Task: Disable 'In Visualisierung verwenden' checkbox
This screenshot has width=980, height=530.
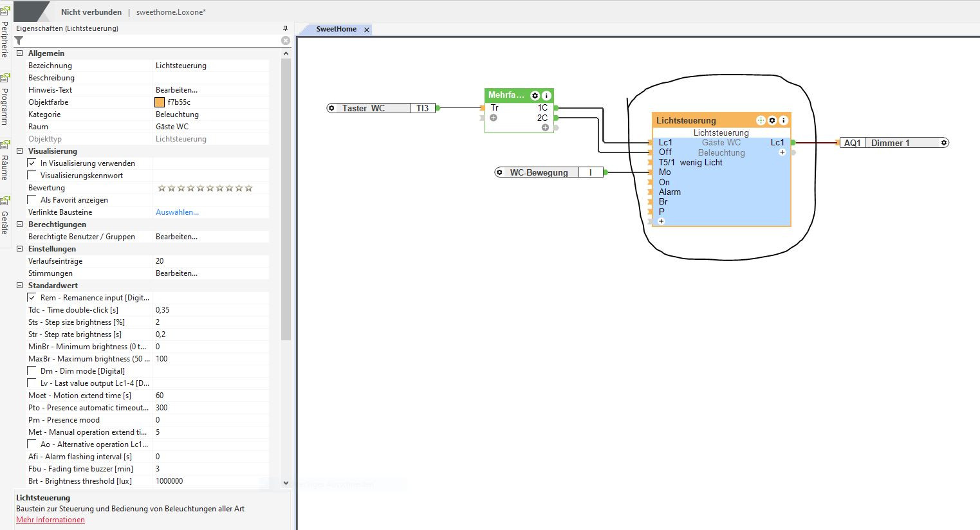Action: [x=32, y=163]
